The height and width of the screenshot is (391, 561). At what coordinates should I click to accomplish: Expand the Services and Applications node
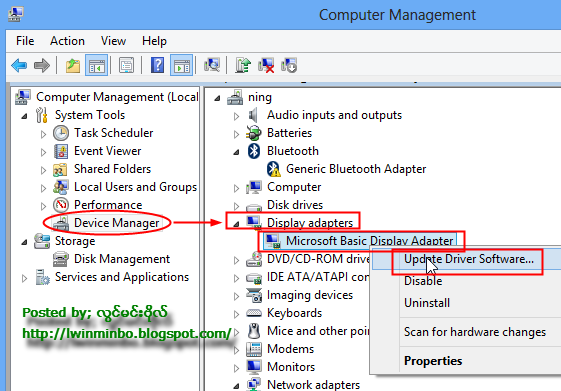[24, 278]
